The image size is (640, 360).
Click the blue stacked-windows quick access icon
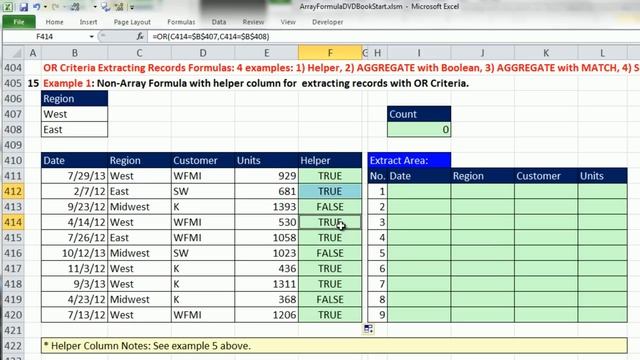106,7
